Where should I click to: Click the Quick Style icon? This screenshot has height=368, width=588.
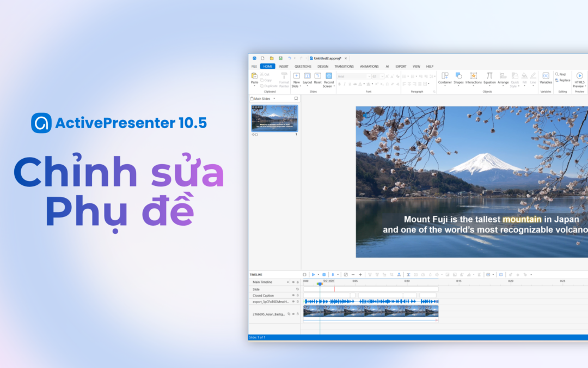(515, 76)
